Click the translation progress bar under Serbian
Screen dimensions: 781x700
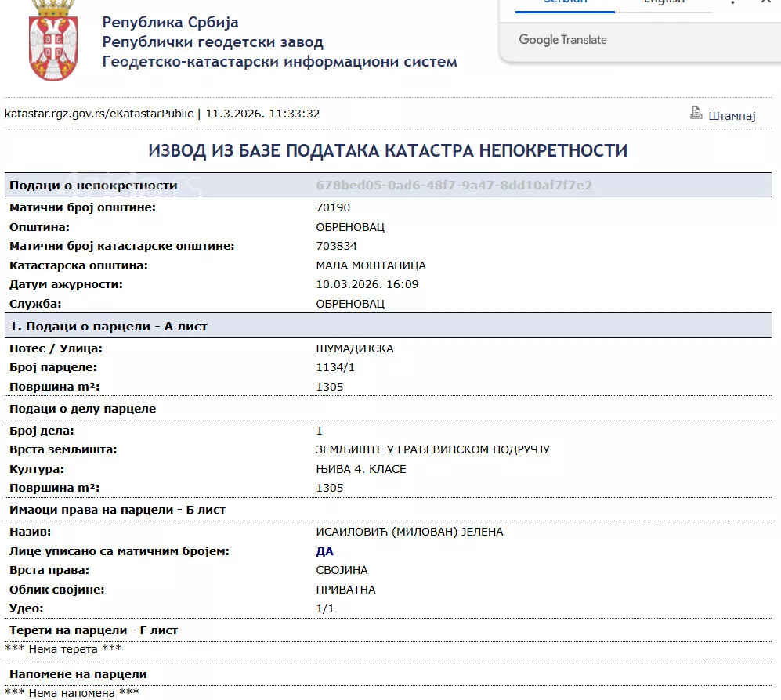click(x=566, y=13)
